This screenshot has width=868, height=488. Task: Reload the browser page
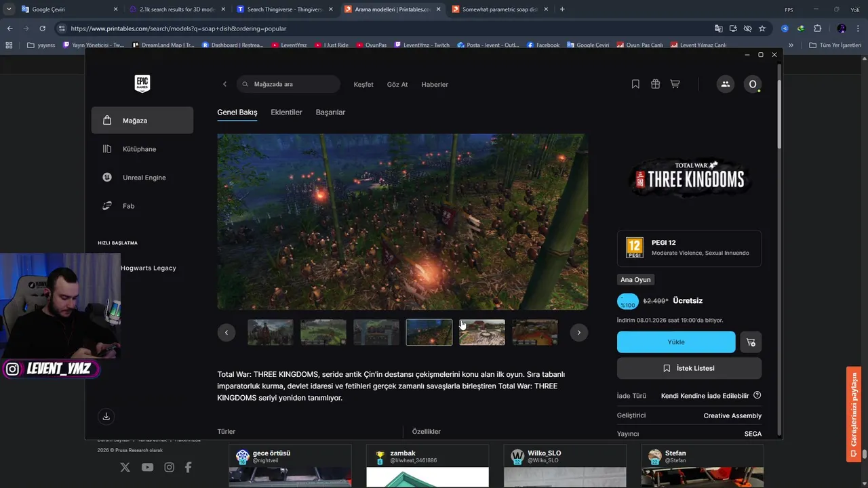click(x=42, y=28)
